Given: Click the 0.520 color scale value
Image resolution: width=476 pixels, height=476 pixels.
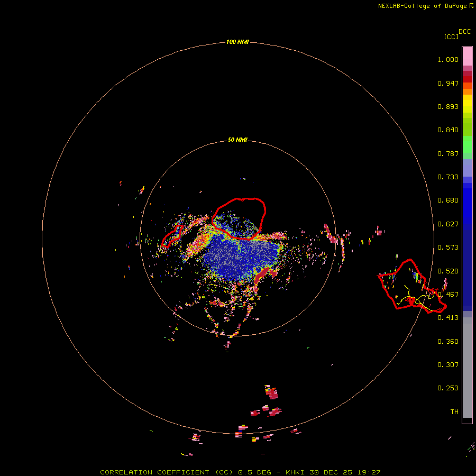Looking at the screenshot, I should [448, 271].
